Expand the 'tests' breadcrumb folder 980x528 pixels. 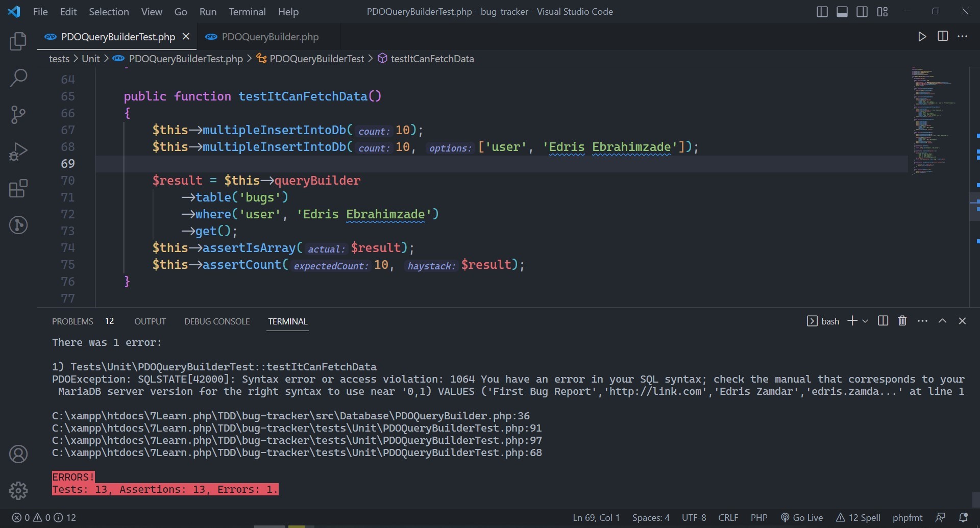tap(59, 59)
